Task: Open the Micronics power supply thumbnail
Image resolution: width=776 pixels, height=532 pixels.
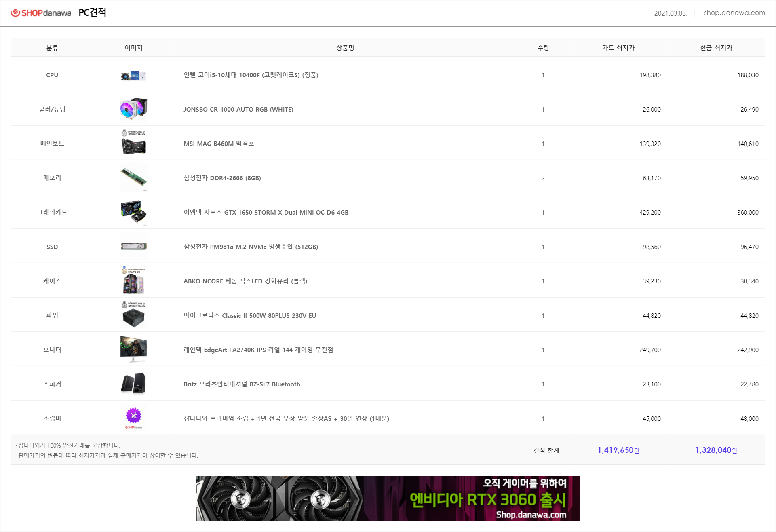Action: (133, 315)
